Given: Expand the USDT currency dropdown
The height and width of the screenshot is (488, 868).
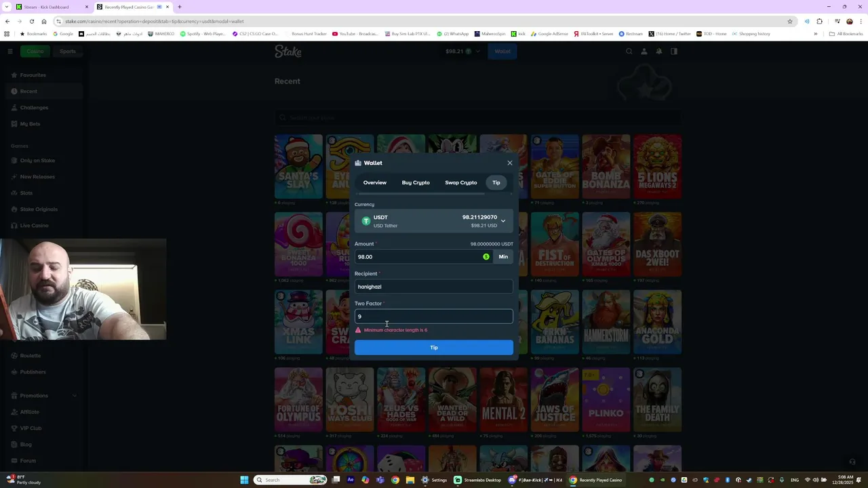Looking at the screenshot, I should pos(434,221).
